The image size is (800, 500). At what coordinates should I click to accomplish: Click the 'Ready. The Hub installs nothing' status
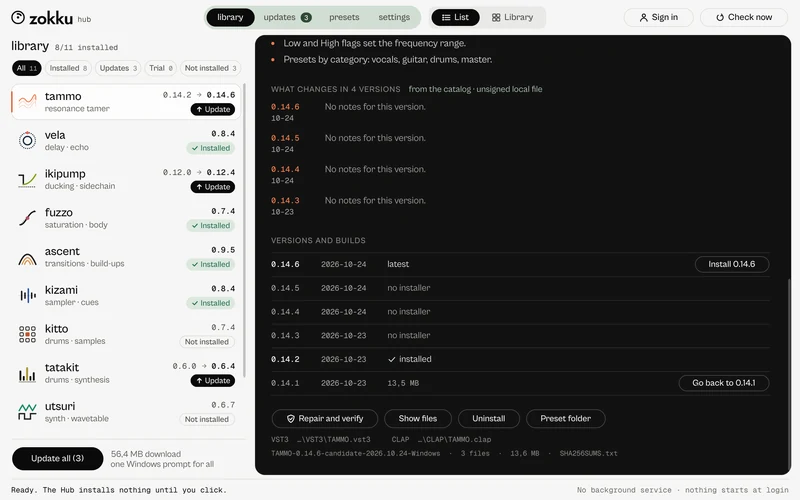[118, 490]
